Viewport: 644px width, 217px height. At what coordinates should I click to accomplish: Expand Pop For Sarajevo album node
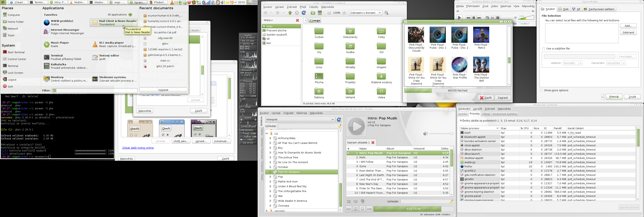[270, 172]
